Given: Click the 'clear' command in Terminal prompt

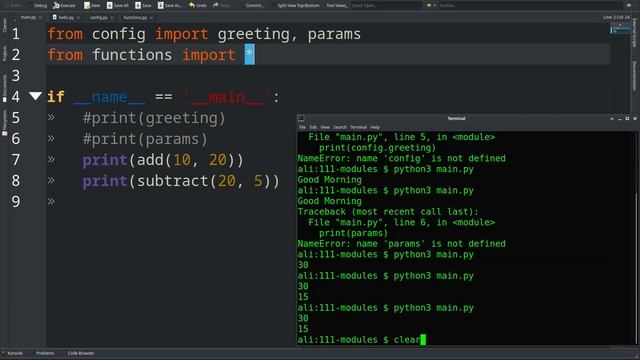Looking at the screenshot, I should [407, 340].
